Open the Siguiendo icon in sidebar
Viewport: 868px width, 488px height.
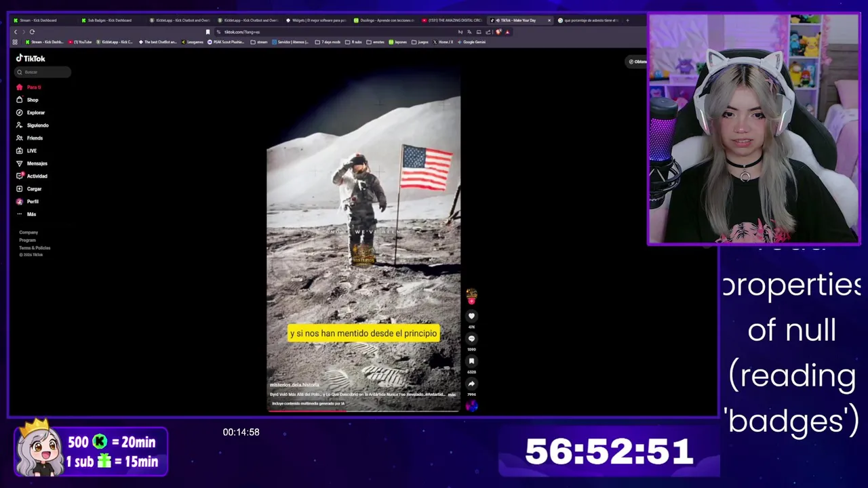(x=20, y=125)
